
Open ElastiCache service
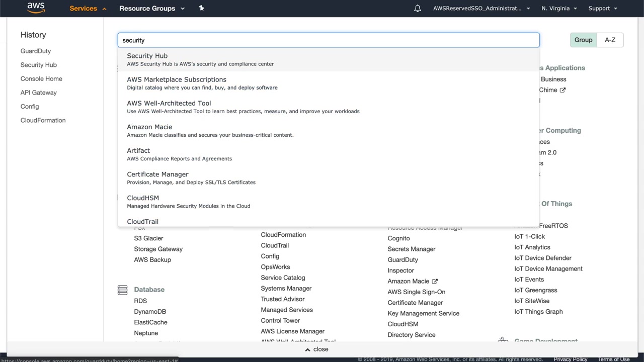pos(150,322)
